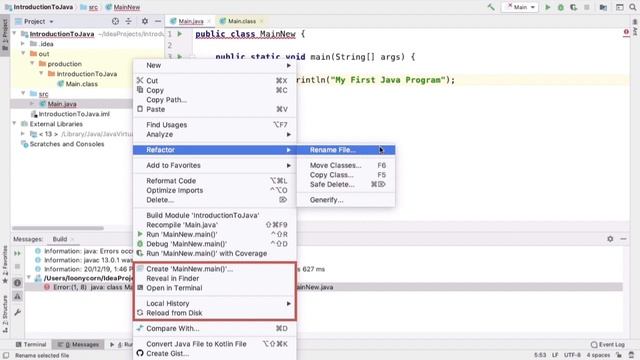
Task: Hide the Messages panel
Action: pyautogui.click(x=623, y=239)
